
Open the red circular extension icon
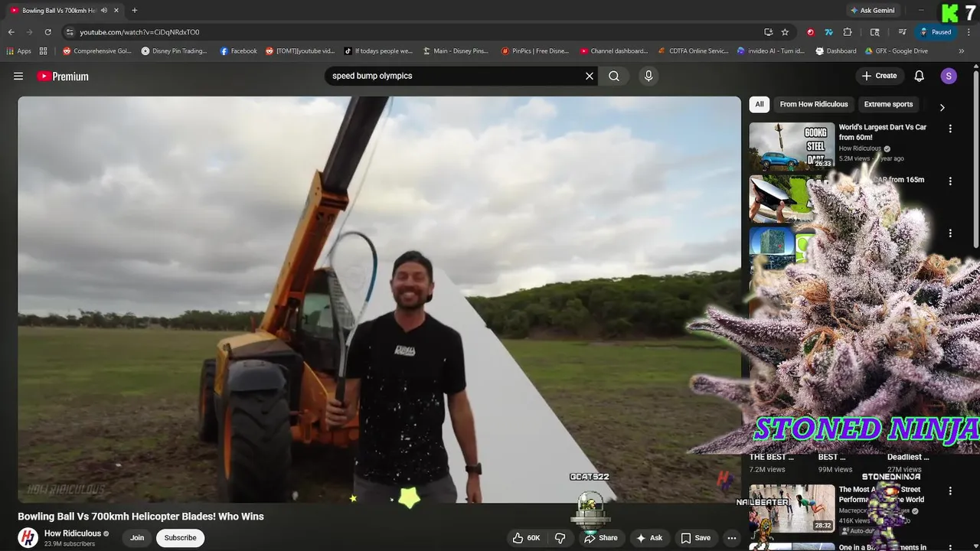[810, 32]
